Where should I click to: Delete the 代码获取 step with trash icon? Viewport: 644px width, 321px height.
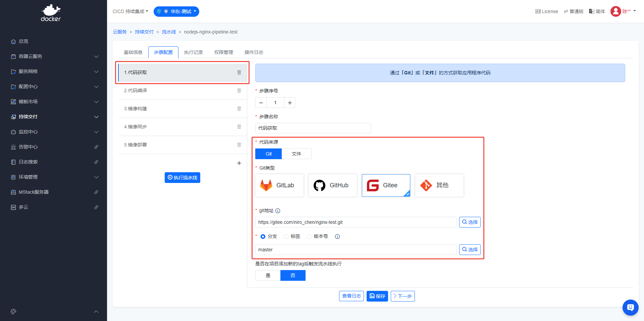pos(239,72)
